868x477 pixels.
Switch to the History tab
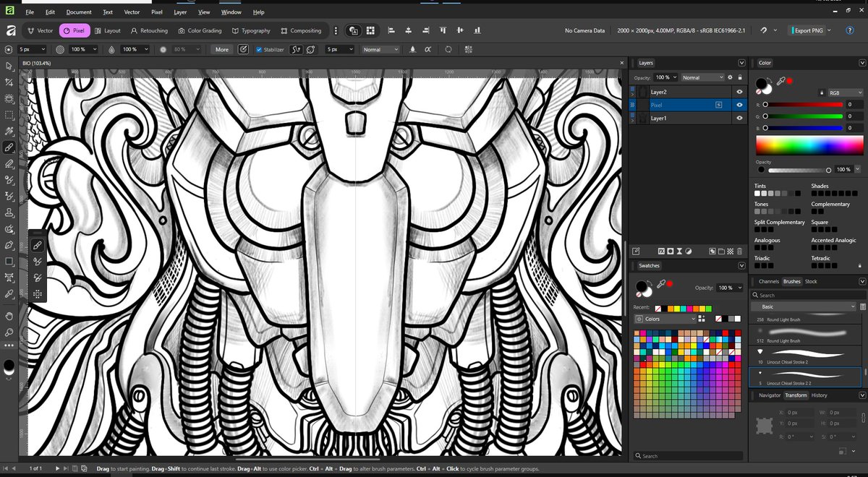point(819,395)
